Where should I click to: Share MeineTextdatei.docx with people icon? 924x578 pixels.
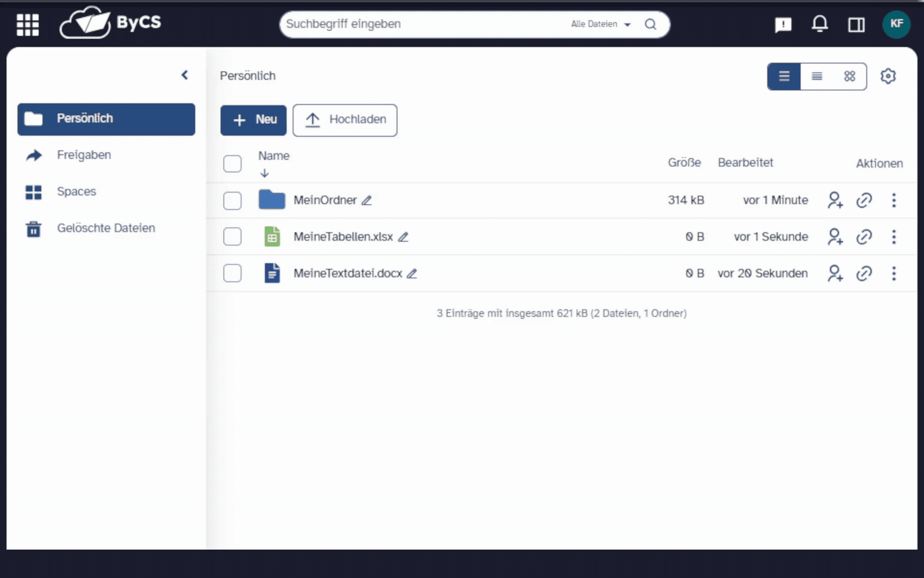835,273
